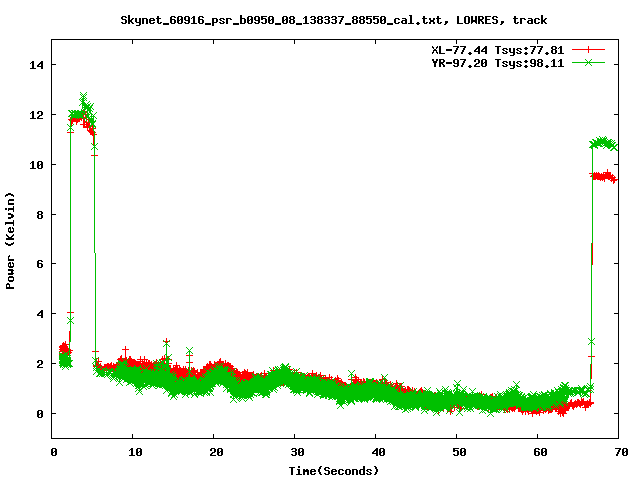Screen dimensions: 640x480
Task: Click y-axis tick label 14
Action: [36, 65]
